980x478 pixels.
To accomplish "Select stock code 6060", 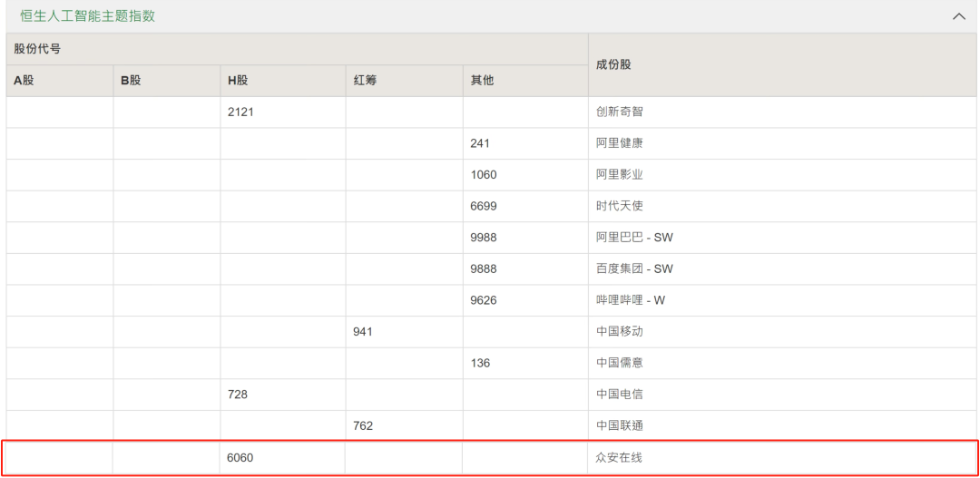I will click(x=240, y=457).
